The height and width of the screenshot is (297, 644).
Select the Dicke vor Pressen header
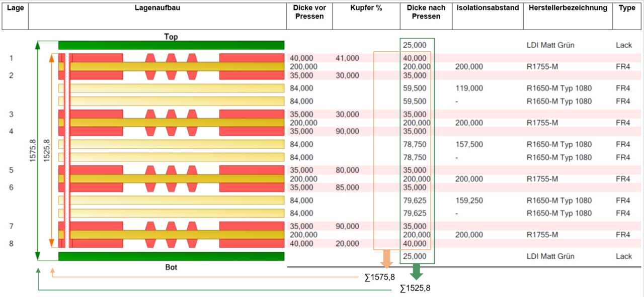309,12
